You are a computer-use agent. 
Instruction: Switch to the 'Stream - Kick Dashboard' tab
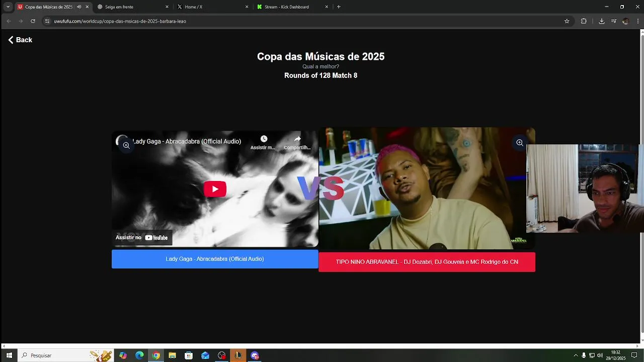tap(287, 7)
